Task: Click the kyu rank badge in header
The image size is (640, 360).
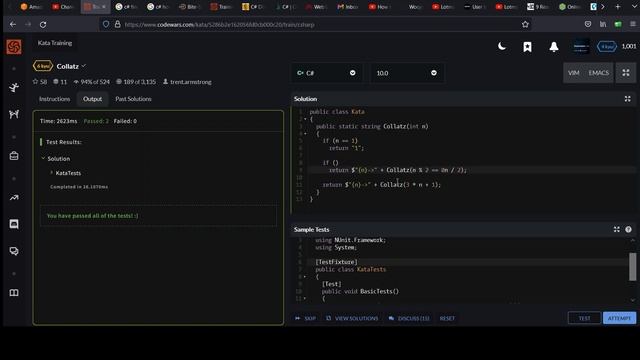Action: [607, 47]
